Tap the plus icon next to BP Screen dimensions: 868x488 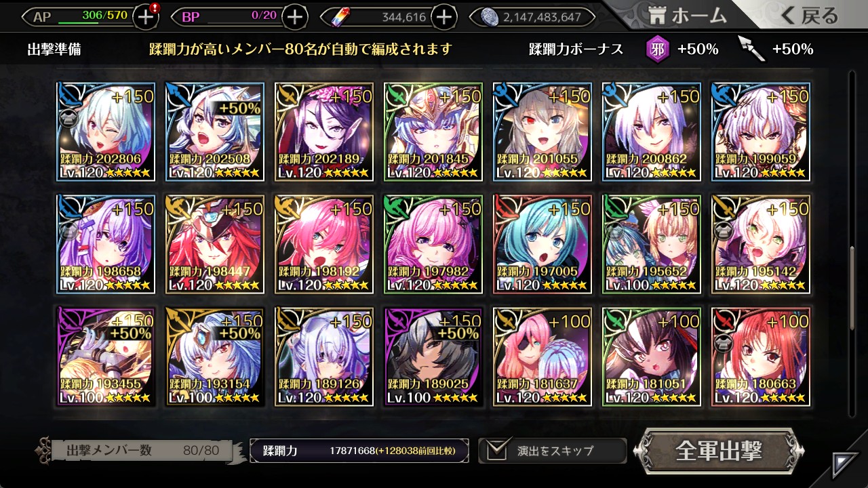[294, 17]
